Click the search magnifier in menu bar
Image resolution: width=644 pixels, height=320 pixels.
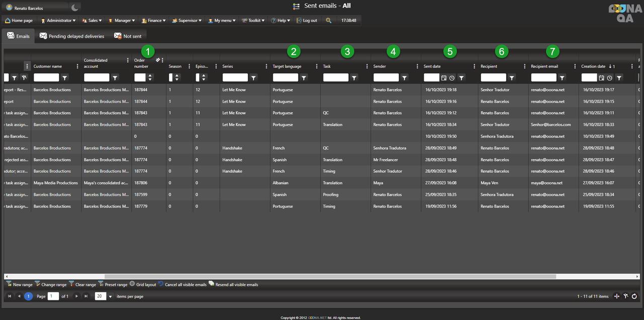coord(329,21)
